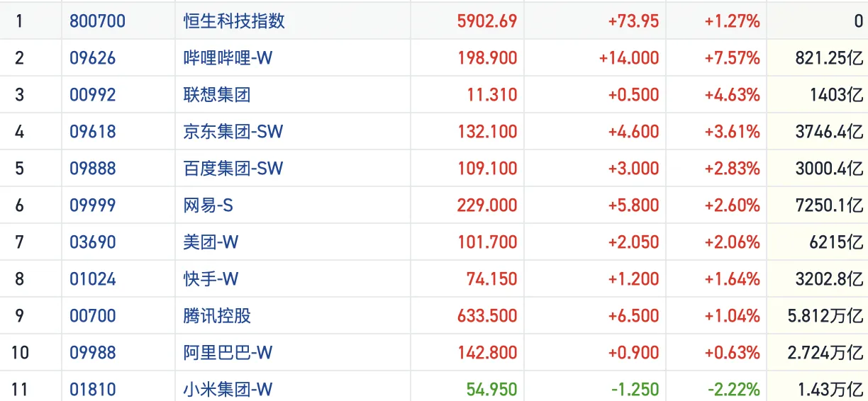Select the price 633.500 cell
The height and width of the screenshot is (401, 868).
[487, 316]
